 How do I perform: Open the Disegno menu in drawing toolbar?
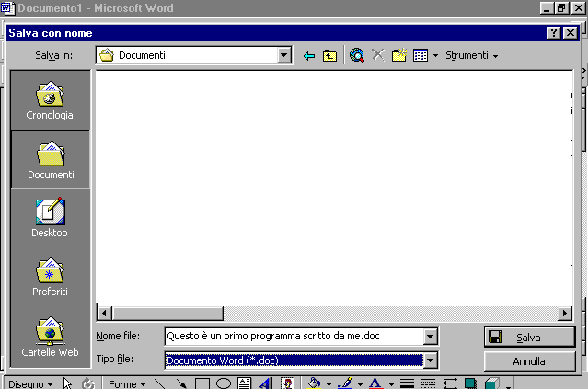[x=30, y=383]
